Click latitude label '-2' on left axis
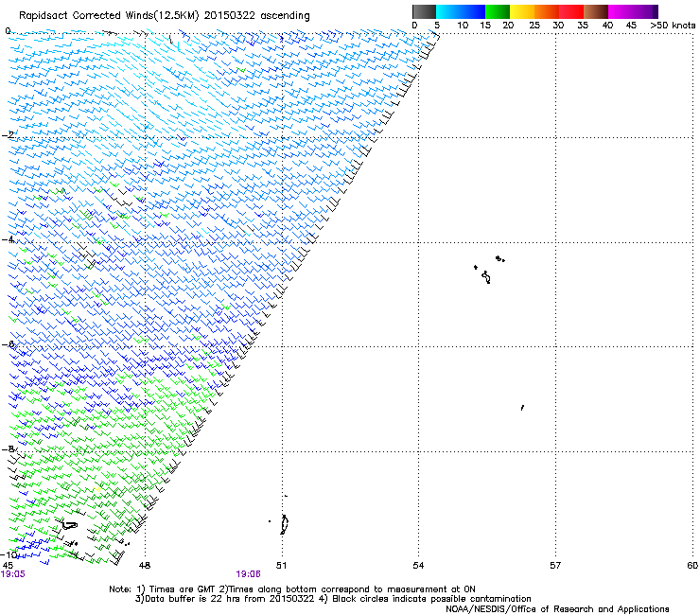The image size is (700, 615). pyautogui.click(x=8, y=135)
